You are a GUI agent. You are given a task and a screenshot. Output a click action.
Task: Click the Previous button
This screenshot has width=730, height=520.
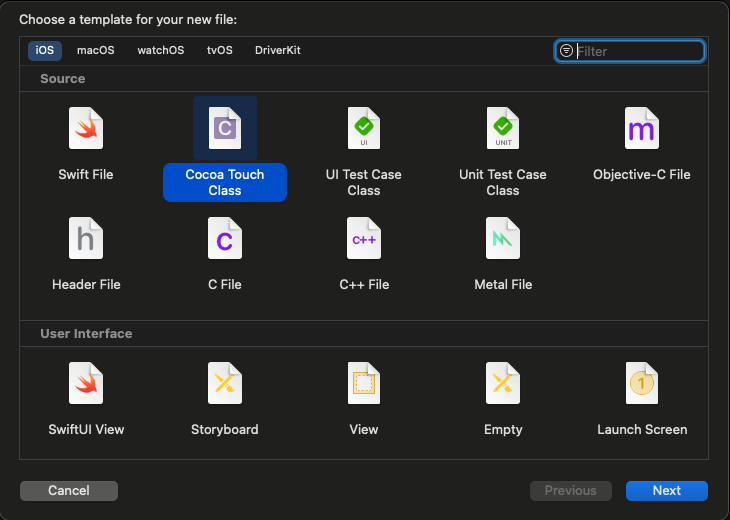pos(571,491)
